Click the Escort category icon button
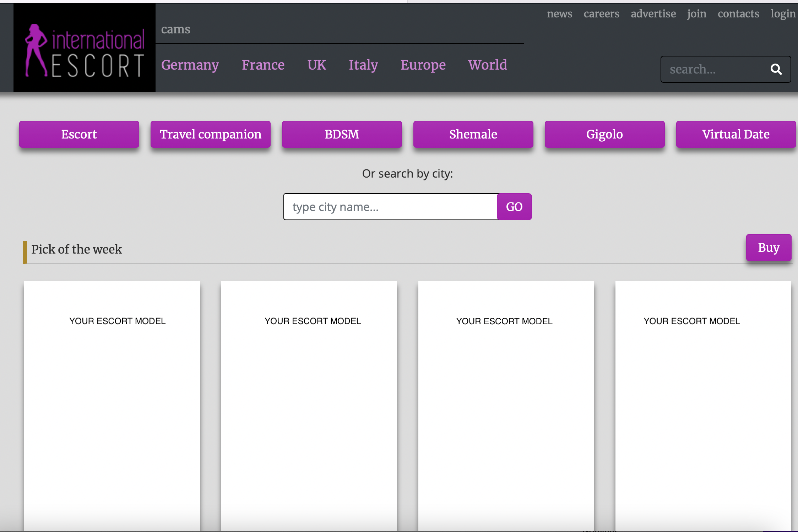798x532 pixels. 78,134
